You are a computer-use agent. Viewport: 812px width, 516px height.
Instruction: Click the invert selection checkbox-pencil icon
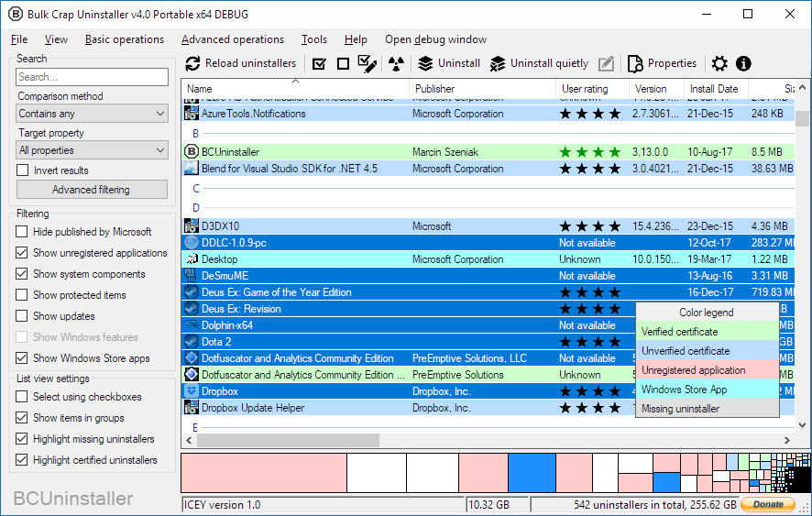(x=368, y=63)
